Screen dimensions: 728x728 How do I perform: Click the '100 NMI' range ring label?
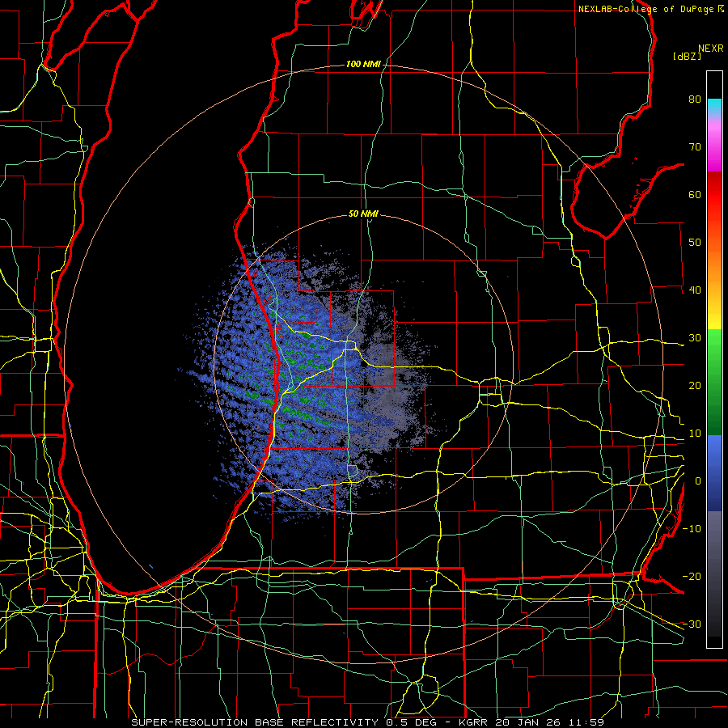pos(363,64)
